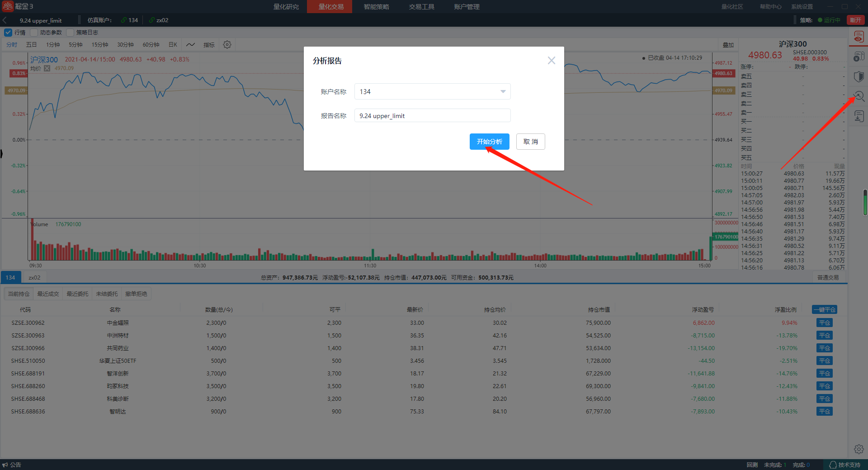Click the link icon beside account 134
This screenshot has width=868, height=470.
(x=123, y=20)
